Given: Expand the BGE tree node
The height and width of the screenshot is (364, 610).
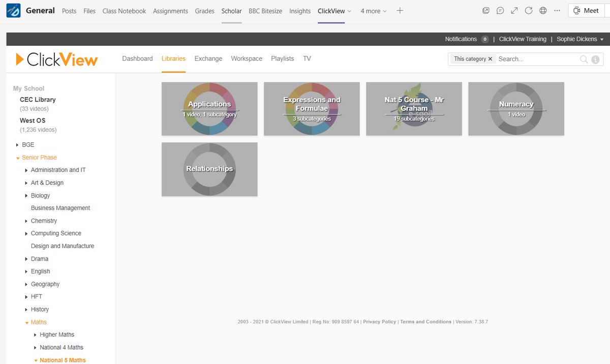Looking at the screenshot, I should pyautogui.click(x=17, y=145).
